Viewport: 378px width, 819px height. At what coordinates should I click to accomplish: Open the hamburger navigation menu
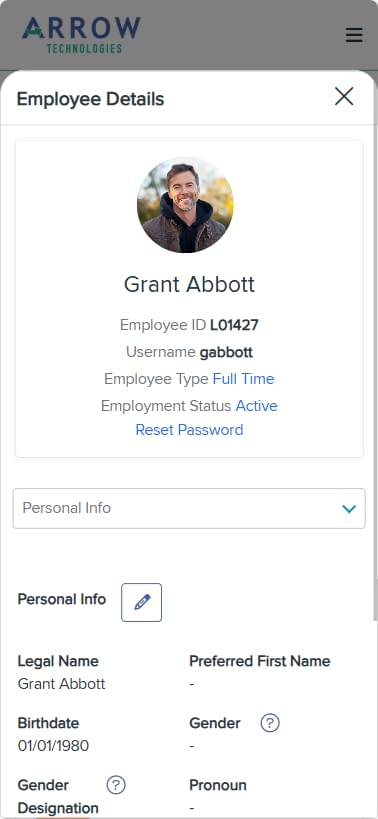point(354,35)
